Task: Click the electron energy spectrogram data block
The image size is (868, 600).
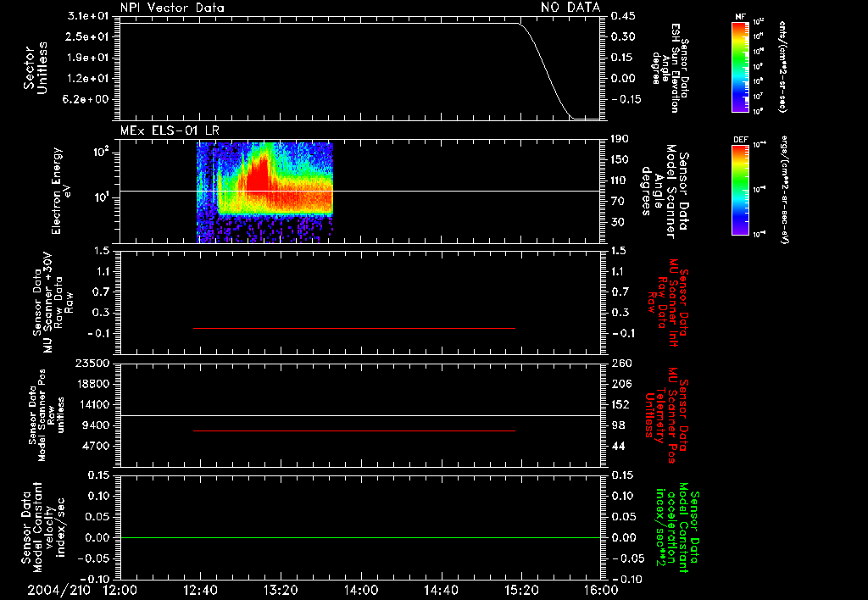Action: 264,192
